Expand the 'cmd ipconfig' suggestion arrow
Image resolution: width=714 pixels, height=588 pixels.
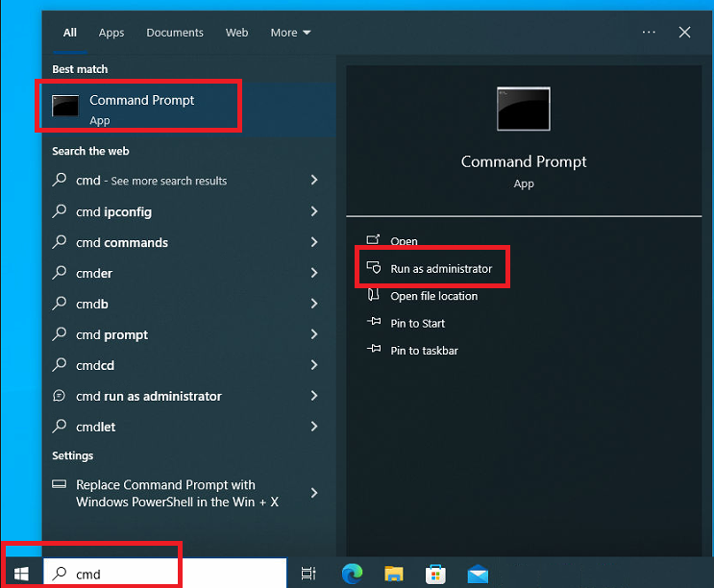coord(314,211)
